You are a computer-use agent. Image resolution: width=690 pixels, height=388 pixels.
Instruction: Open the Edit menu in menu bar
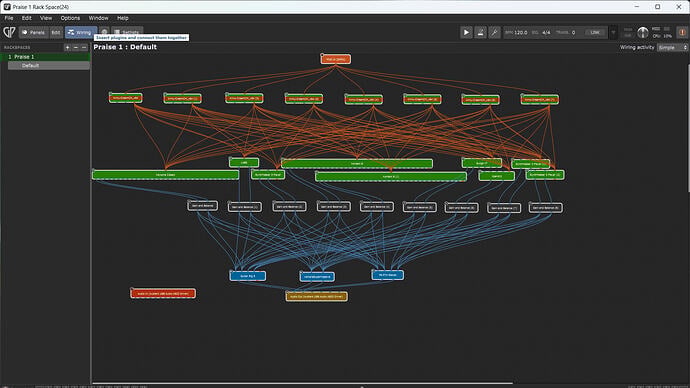click(x=26, y=18)
